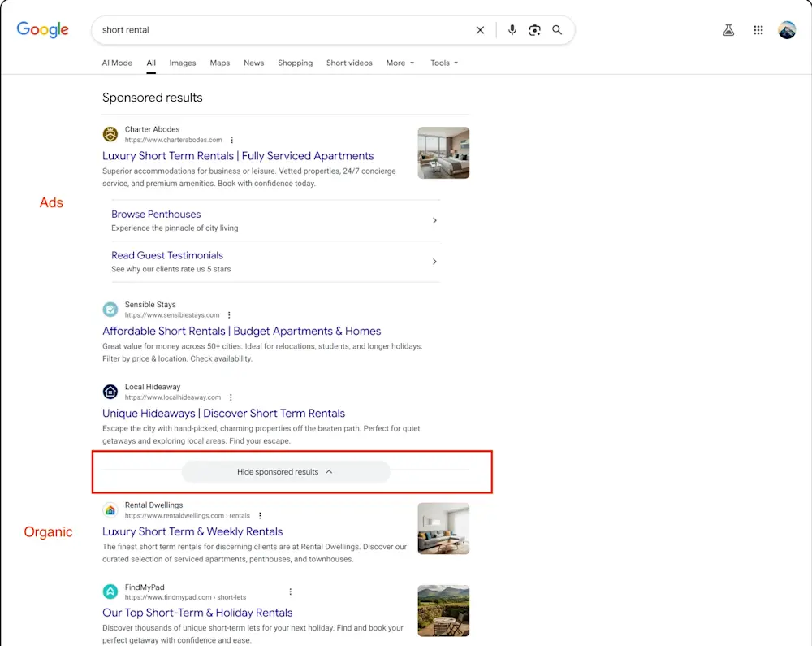Click the Sensible Stays favicon

[110, 310]
